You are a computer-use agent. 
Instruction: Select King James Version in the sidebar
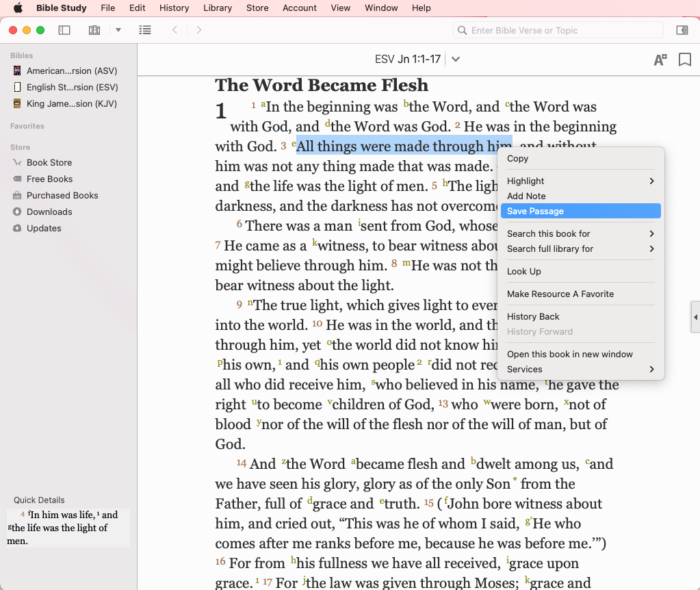[71, 104]
